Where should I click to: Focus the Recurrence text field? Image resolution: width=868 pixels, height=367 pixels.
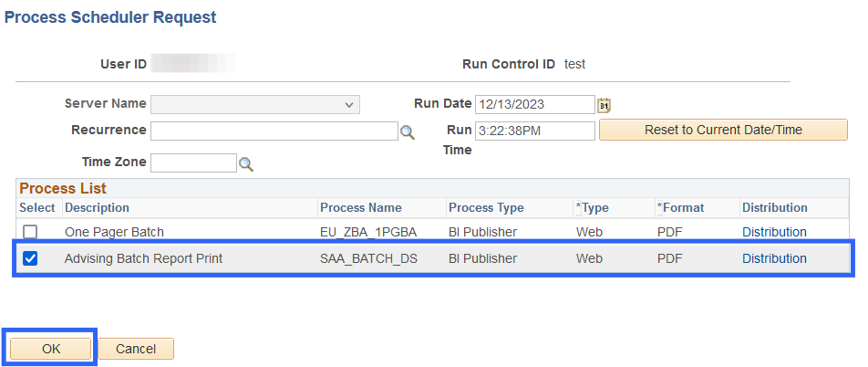coord(274,131)
